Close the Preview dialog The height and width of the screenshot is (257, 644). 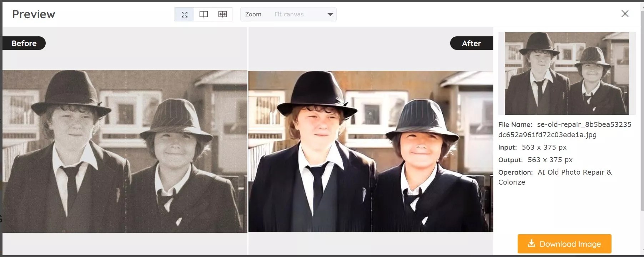[625, 14]
